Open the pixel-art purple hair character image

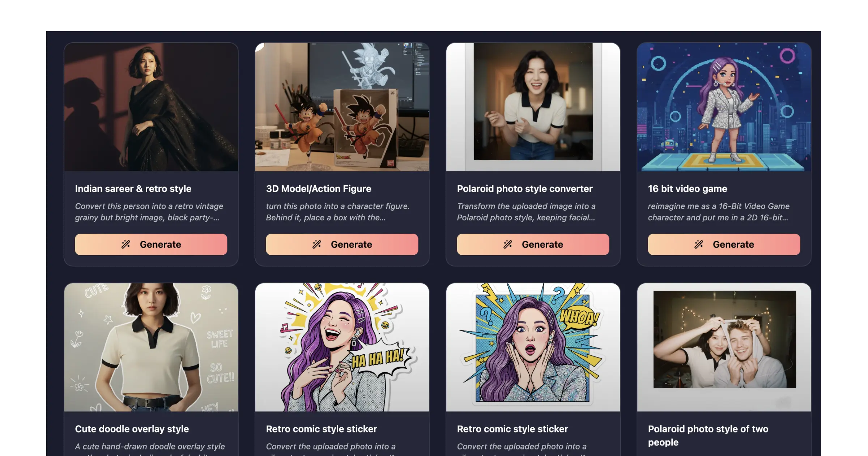[x=724, y=107]
